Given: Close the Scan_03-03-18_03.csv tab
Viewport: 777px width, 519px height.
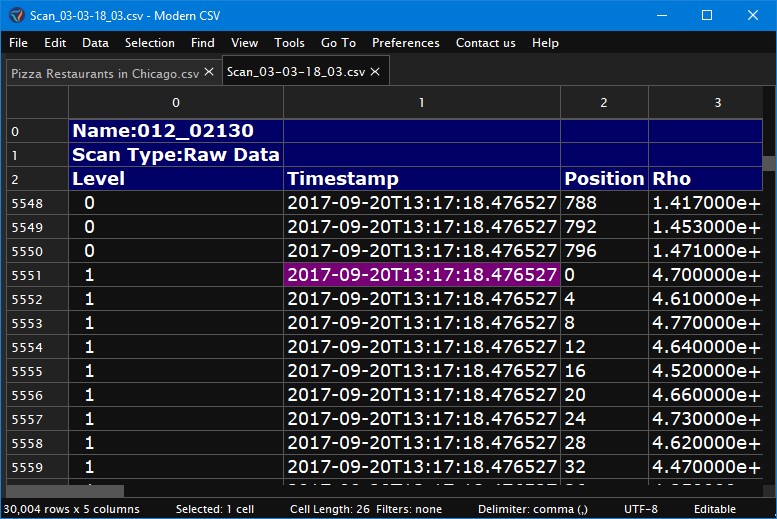Looking at the screenshot, I should pos(376,72).
